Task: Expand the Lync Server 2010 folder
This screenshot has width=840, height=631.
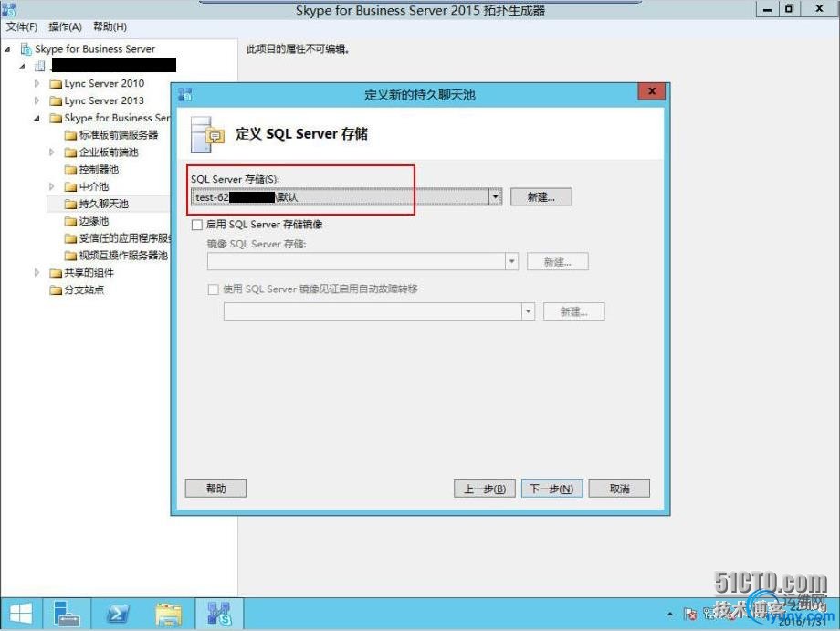Action: 37,84
